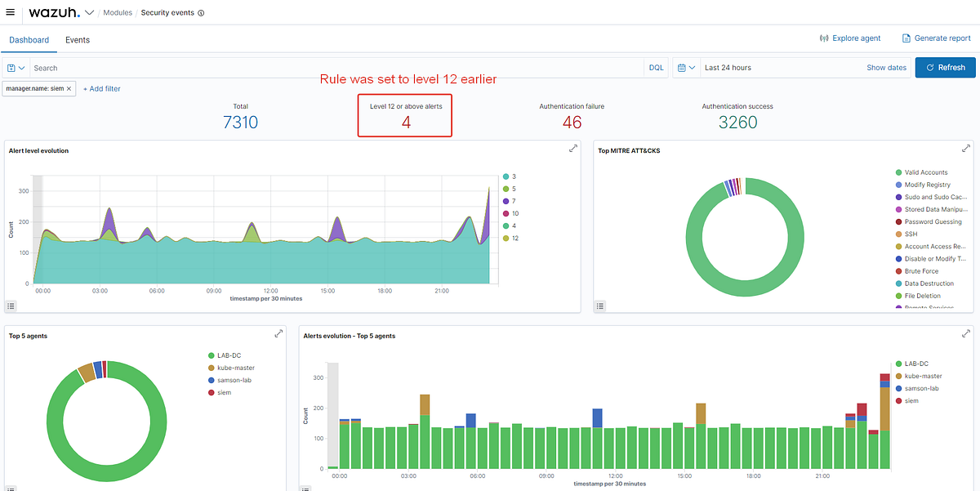Toggle kube-master in Top 5 agents legend
The width and height of the screenshot is (980, 491).
(231, 368)
